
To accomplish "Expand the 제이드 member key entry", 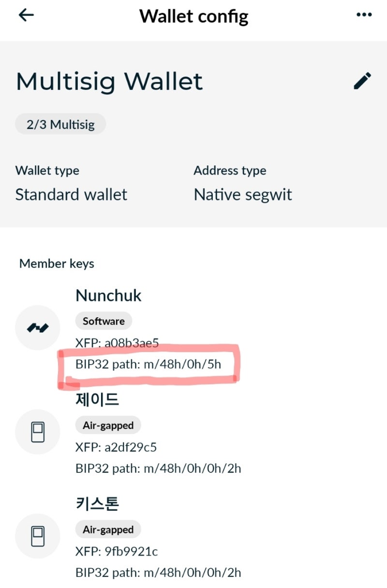I will (96, 399).
